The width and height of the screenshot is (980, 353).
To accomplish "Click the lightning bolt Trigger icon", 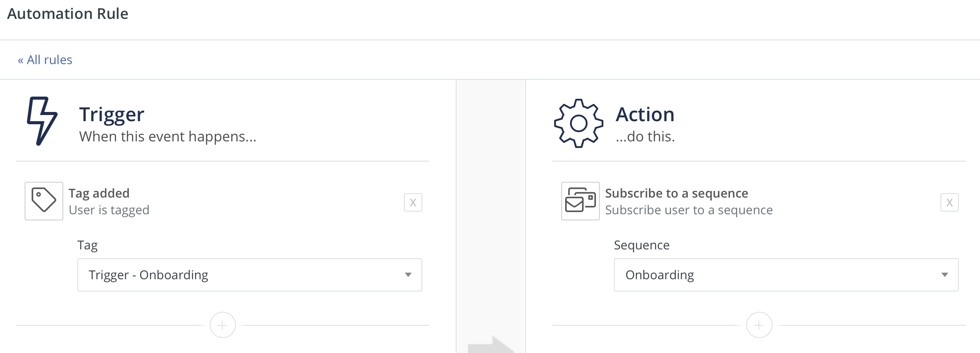I will coord(42,121).
